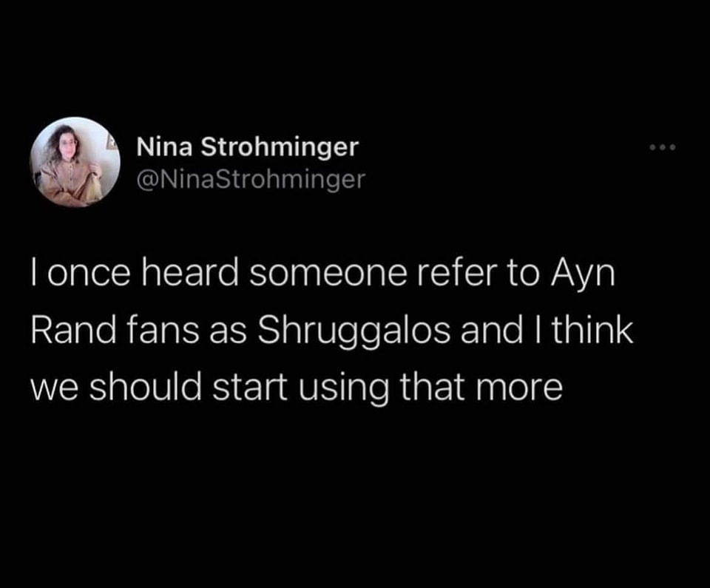Open Nina Strohminger's profile picture
This screenshot has height=588, width=710.
coord(75,162)
